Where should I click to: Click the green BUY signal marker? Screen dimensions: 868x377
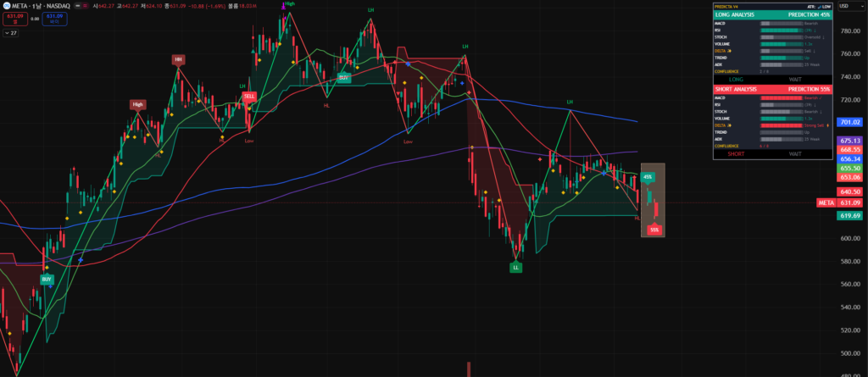pyautogui.click(x=47, y=279)
